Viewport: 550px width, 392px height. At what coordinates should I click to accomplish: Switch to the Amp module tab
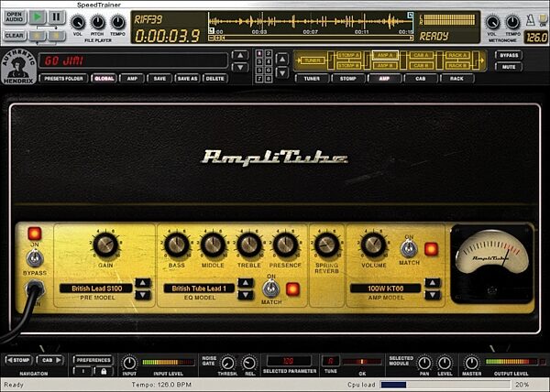click(384, 79)
